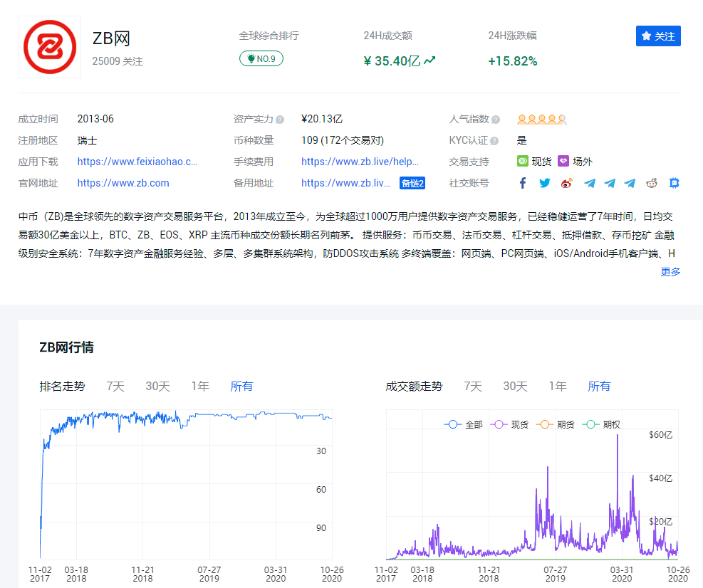Screen dimensions: 703x588
Task: Click the 现货 label beside green icon
Action: click(x=541, y=162)
